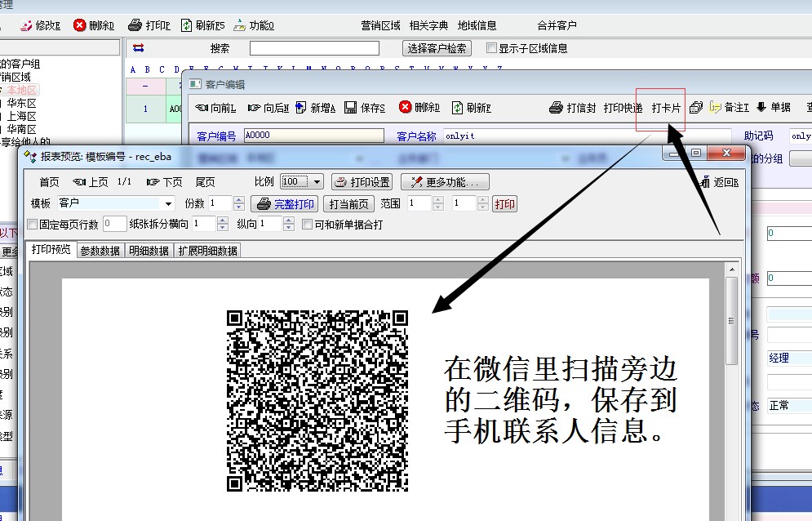
Task: Open the 比例 zoom dropdown
Action: point(317,182)
